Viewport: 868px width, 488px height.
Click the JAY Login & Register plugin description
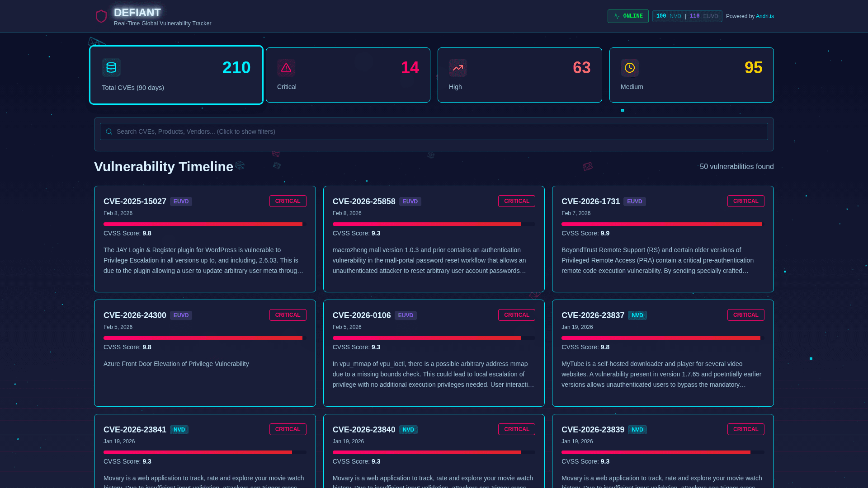pyautogui.click(x=205, y=260)
